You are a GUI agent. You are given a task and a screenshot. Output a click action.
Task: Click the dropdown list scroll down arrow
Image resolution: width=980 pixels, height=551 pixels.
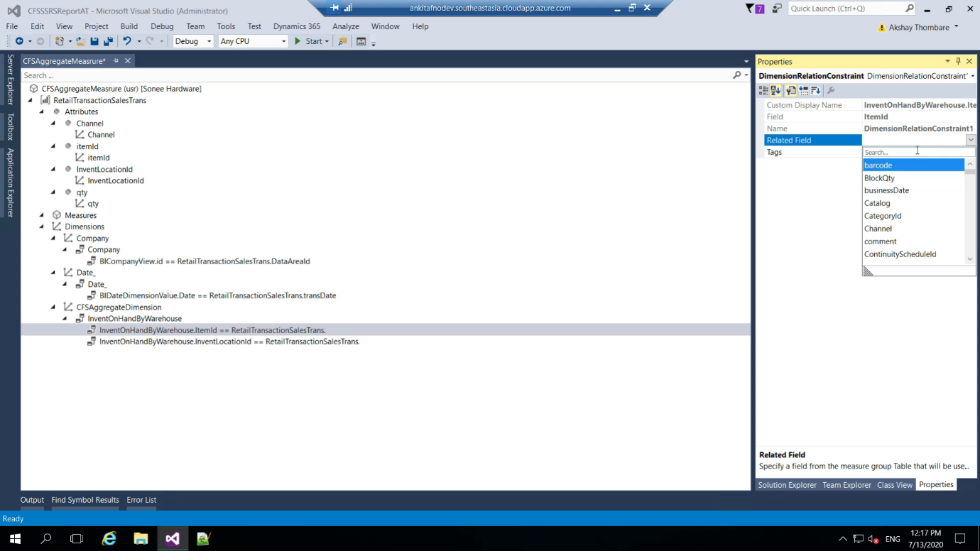pyautogui.click(x=970, y=259)
